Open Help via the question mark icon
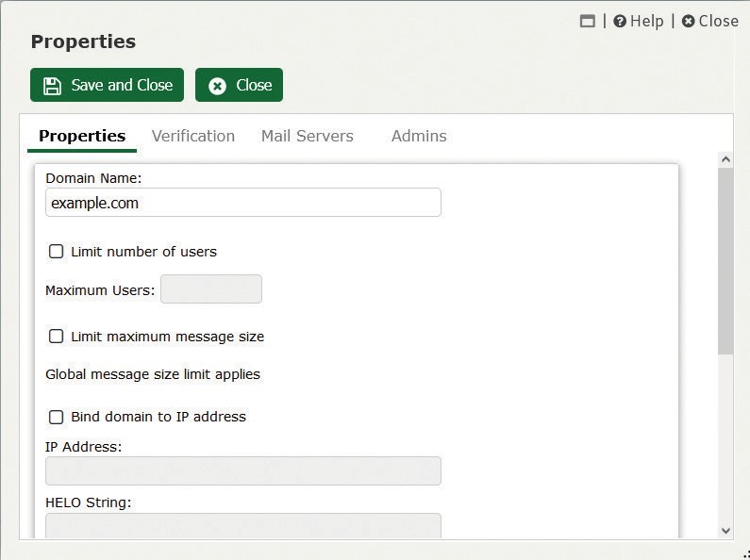 click(x=620, y=21)
